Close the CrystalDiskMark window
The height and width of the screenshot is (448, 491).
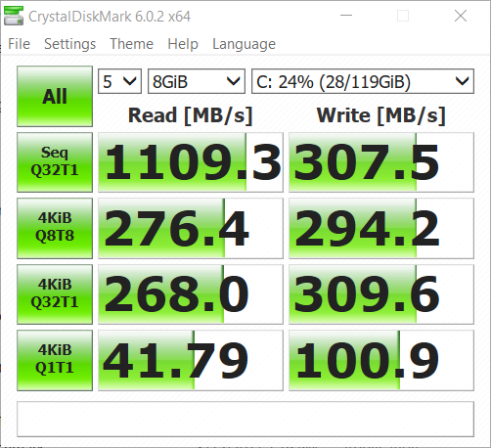[461, 16]
